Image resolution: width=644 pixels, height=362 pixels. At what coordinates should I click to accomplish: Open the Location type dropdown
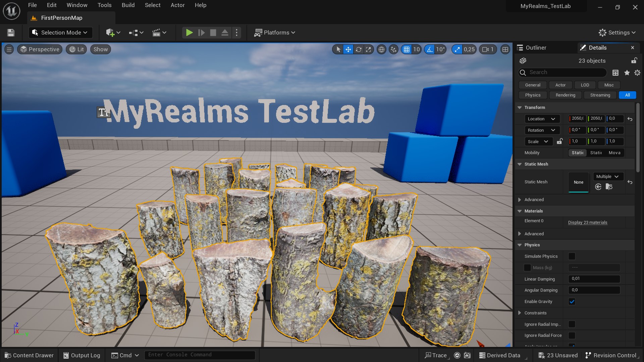tap(542, 119)
